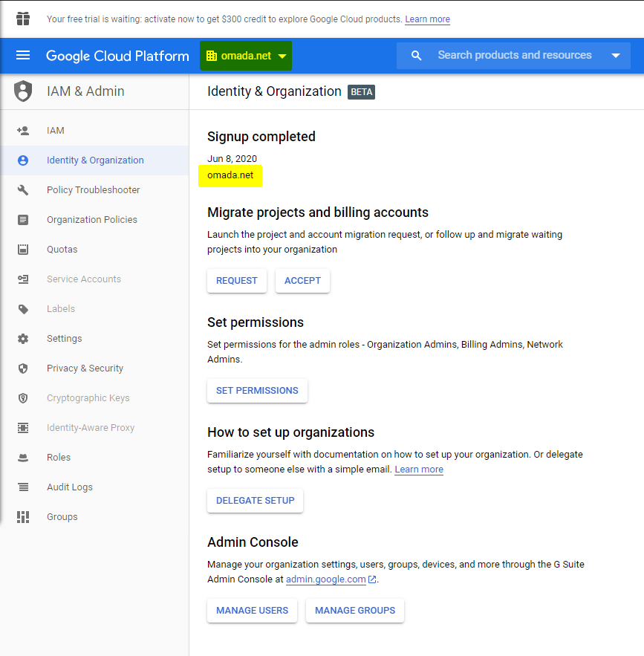Click the Audit Logs lines icon
This screenshot has width=644, height=656.
click(23, 487)
